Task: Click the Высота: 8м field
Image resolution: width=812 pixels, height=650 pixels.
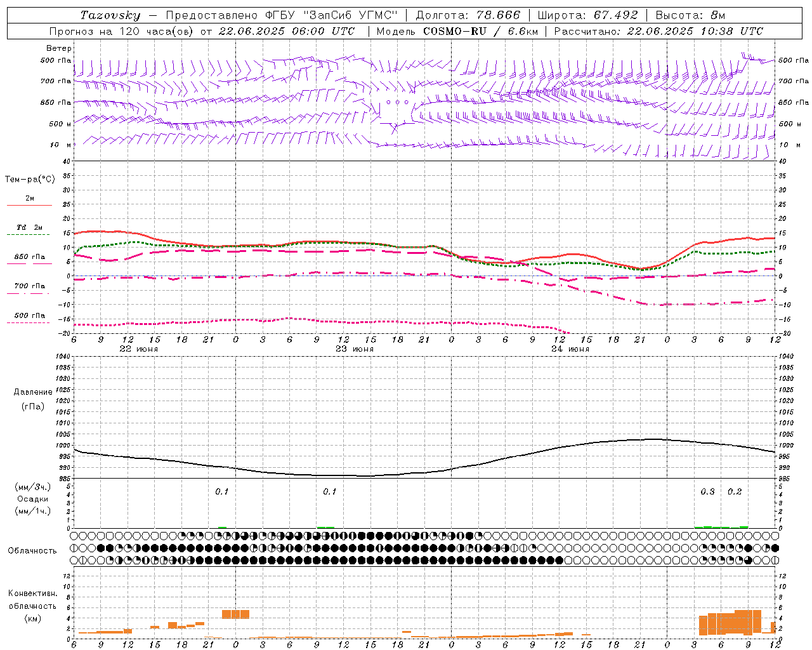Action: coord(690,15)
